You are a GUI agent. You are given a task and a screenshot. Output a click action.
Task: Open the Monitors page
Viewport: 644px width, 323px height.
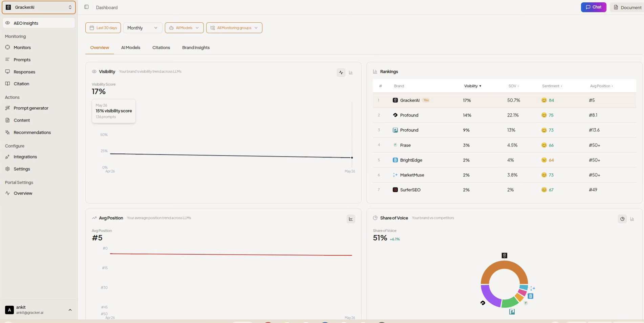[x=22, y=48]
